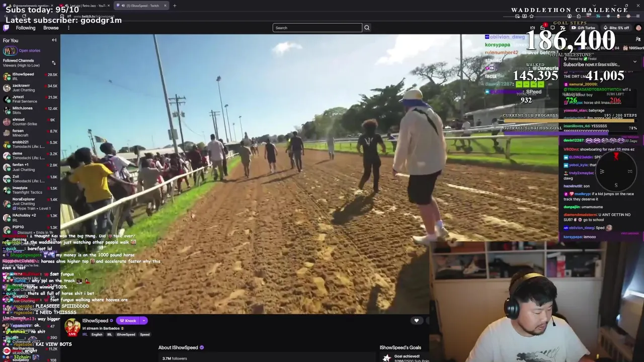This screenshot has width=644, height=362.
Task: Open the browser hamburger menu
Action: click(x=638, y=16)
